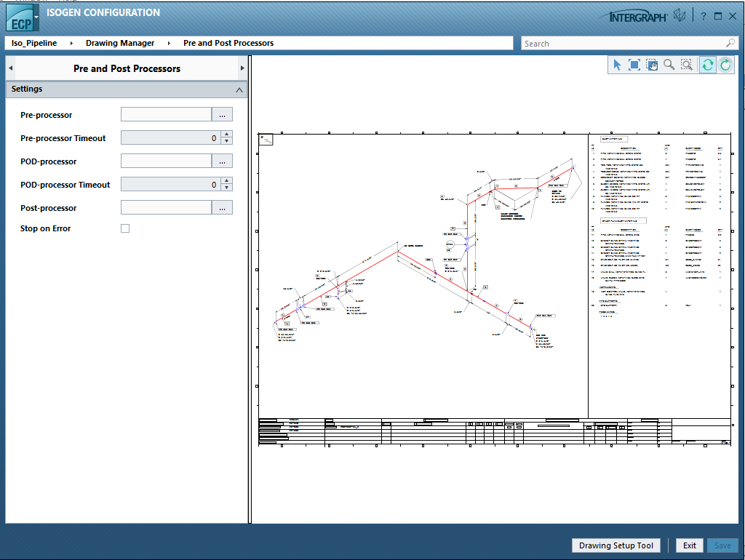Click the POD-processor Timeout label
This screenshot has height=560, width=745.
point(65,185)
